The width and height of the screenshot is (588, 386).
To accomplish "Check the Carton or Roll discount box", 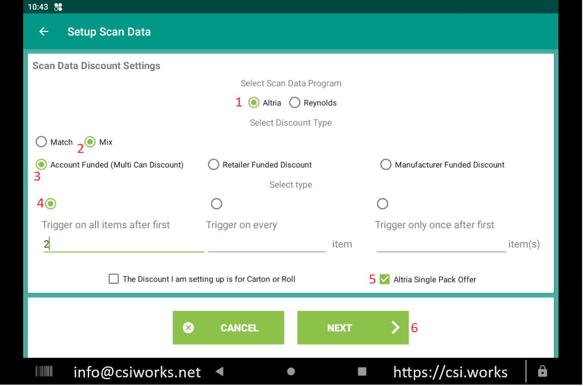I will (114, 279).
